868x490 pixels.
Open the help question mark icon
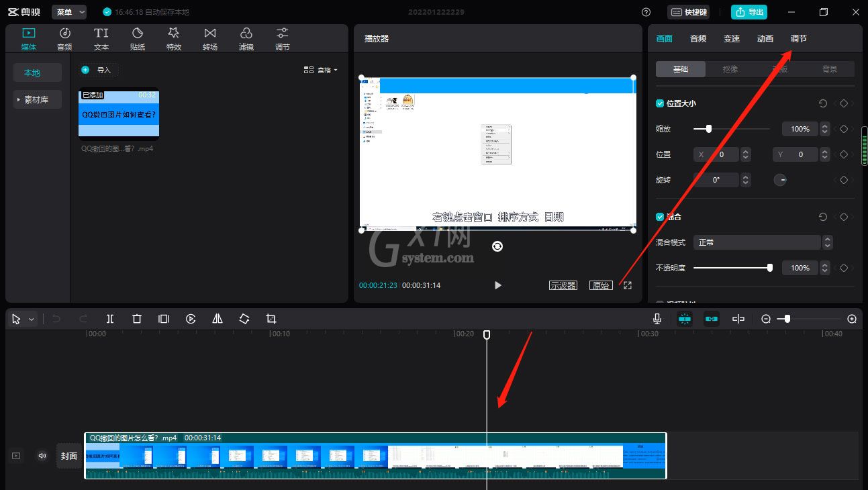[x=646, y=12]
